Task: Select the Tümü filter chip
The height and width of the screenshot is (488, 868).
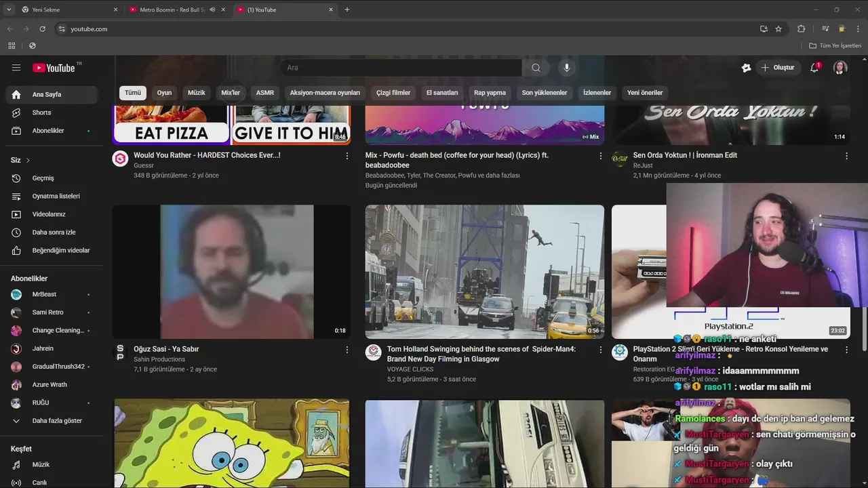Action: point(133,93)
